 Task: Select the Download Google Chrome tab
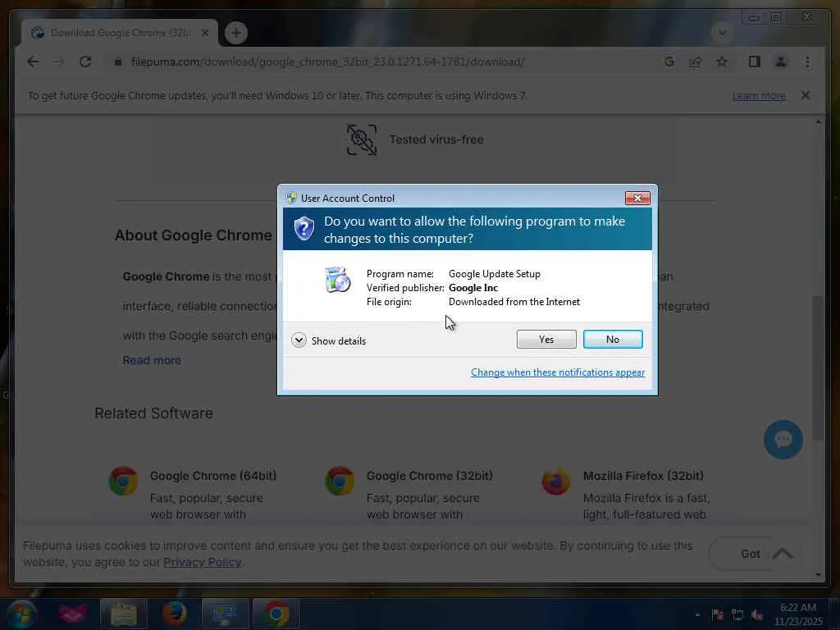(x=119, y=33)
